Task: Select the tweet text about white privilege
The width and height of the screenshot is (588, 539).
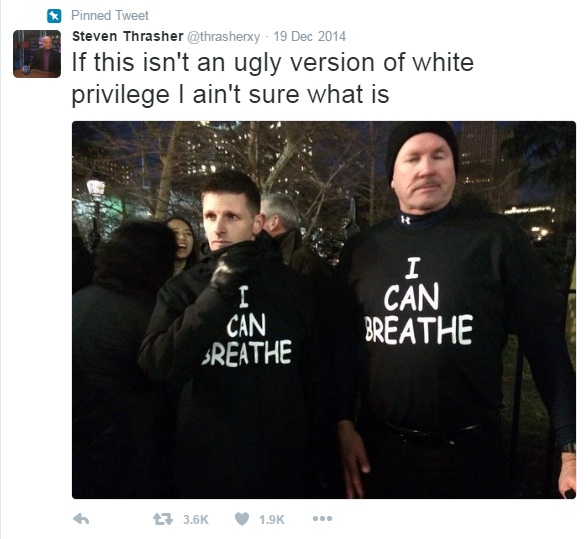Action: coord(273,78)
